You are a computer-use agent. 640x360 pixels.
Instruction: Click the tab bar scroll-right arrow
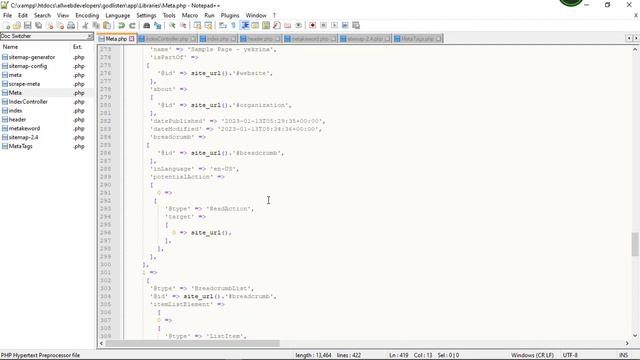636,38
